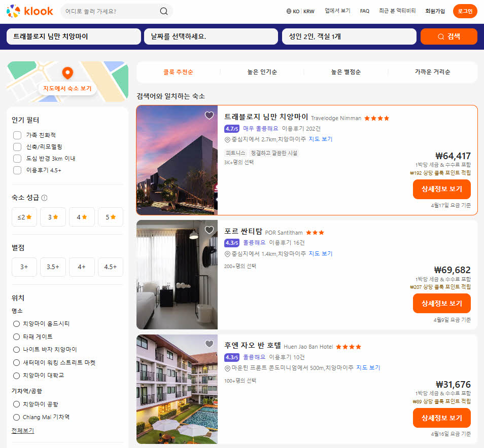Viewport: 484px width, 448px height.
Task: Open the KRW currency selector
Action: click(x=308, y=12)
